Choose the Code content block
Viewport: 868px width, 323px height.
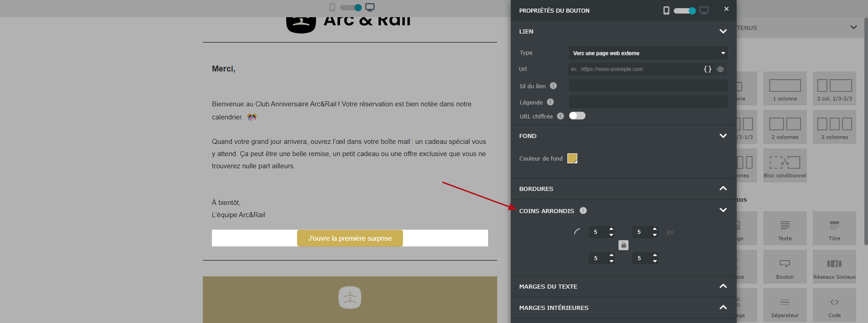(834, 305)
